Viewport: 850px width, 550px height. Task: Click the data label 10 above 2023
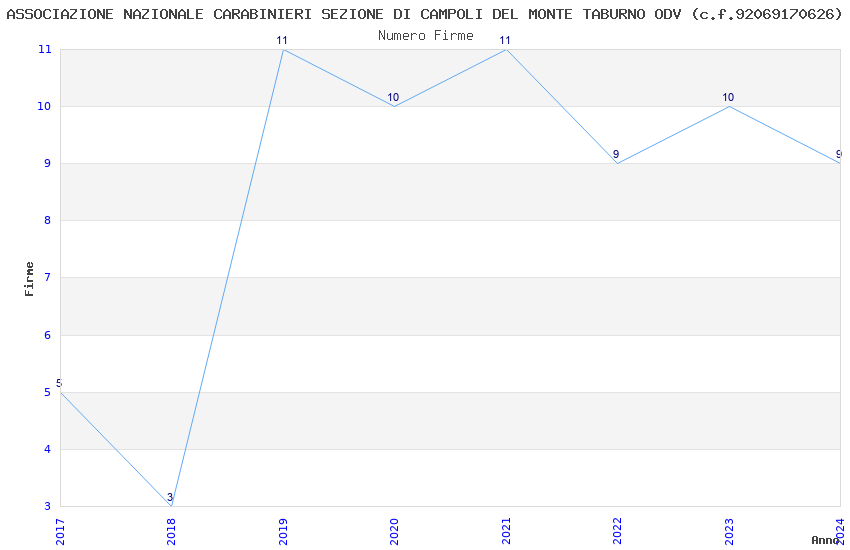coord(728,98)
